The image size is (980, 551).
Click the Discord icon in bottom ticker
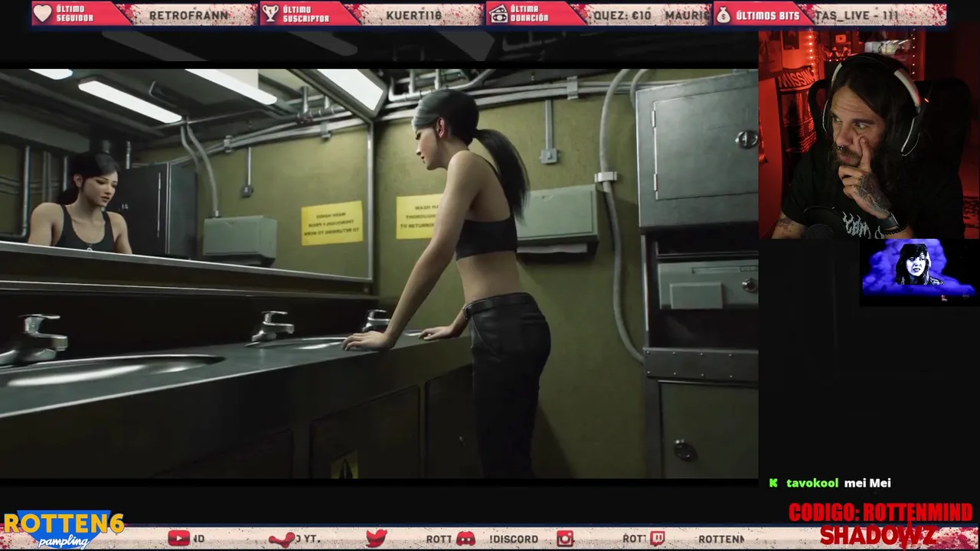click(x=465, y=539)
